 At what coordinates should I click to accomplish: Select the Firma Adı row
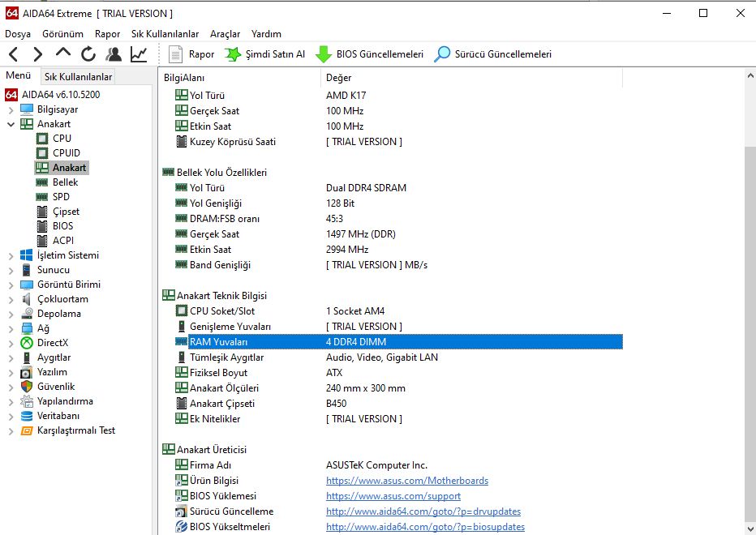pos(399,465)
